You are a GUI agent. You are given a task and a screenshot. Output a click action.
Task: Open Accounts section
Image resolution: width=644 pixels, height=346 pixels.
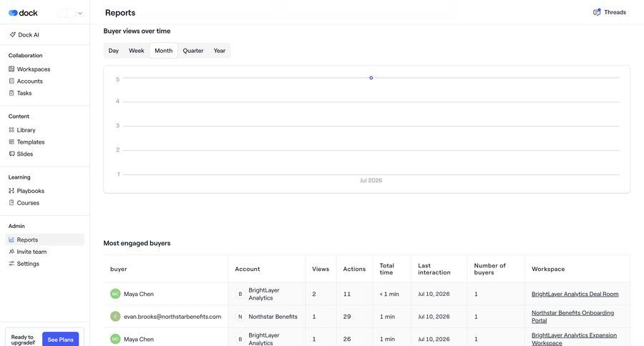45,81
